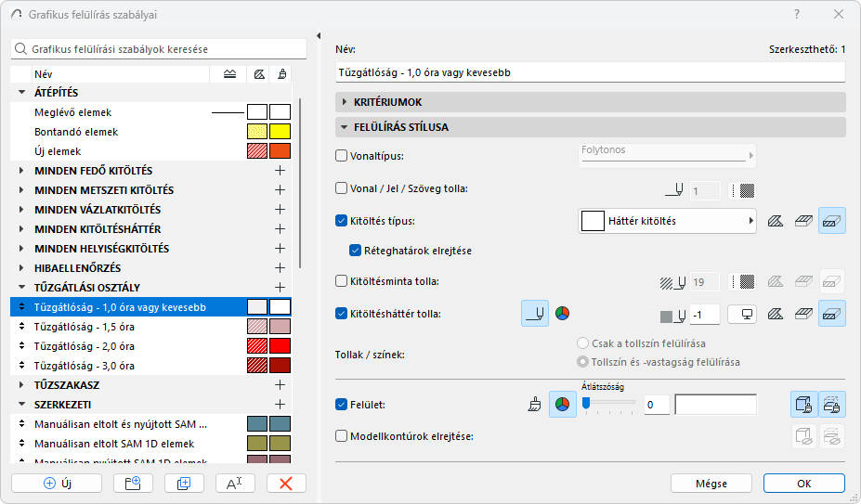Screen dimensions: 861x504
Task: Uncheck the Kitöltéshattér tolla checkbox
Action: click(342, 314)
